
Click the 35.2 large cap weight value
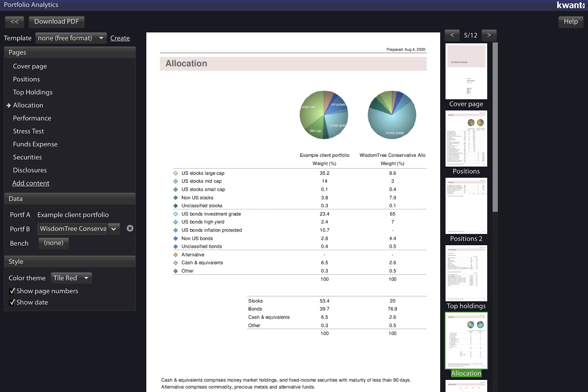[x=325, y=173]
